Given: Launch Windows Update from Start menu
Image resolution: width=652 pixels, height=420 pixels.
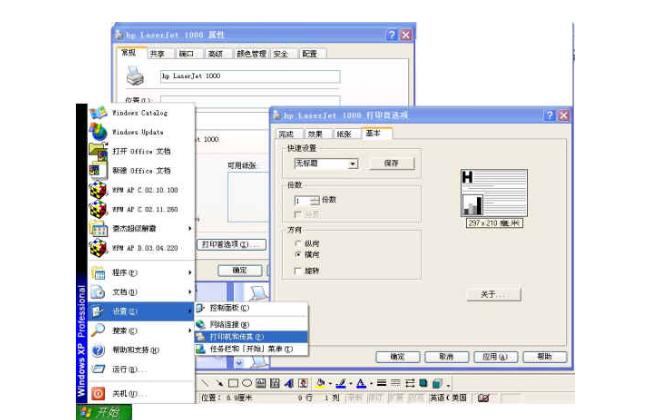Looking at the screenshot, I should pos(141,132).
